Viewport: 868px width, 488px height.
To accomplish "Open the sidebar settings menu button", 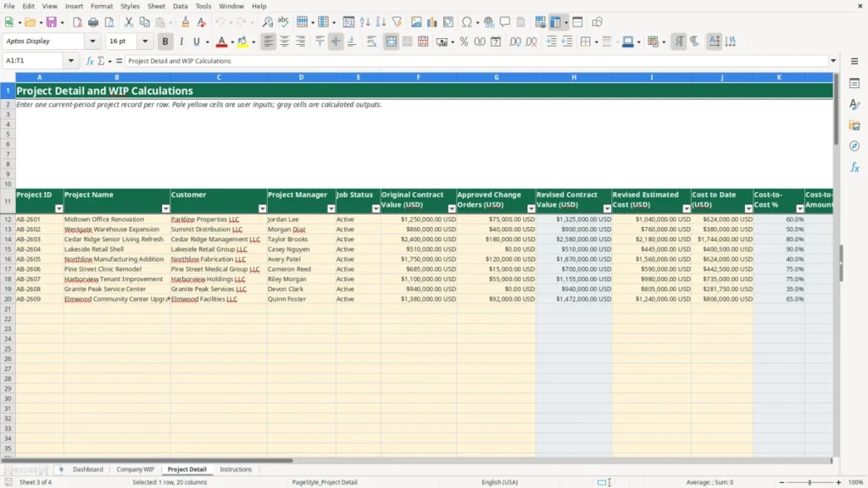I will click(x=854, y=61).
